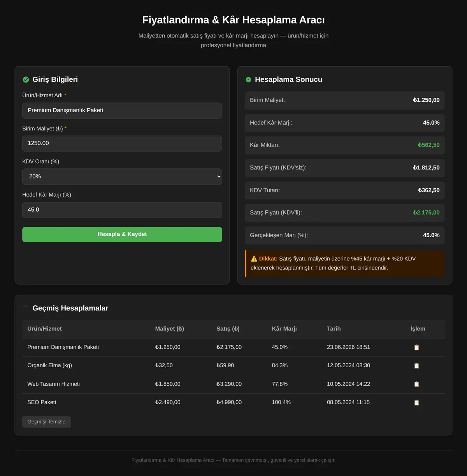Screen dimensions: 467x476
Task: Select the Maliyet (₺) column header
Action: click(170, 329)
